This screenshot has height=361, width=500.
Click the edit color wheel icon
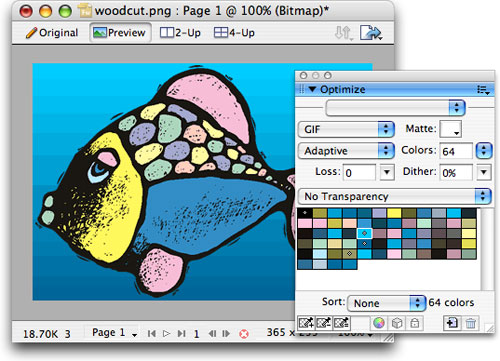[379, 323]
